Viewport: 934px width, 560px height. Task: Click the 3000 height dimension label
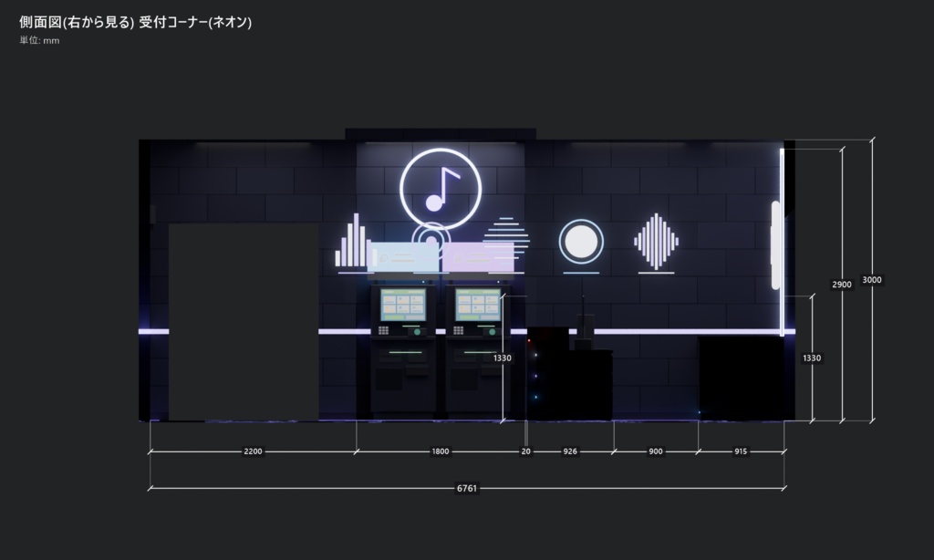tap(872, 280)
